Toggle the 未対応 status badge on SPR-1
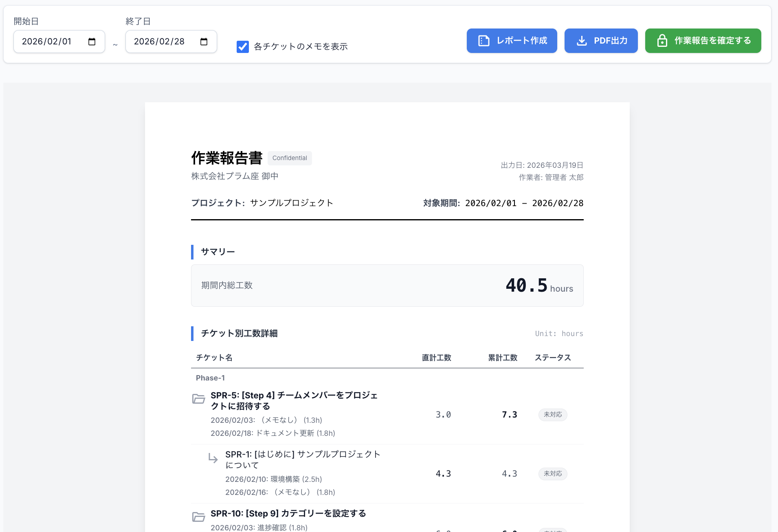Image resolution: width=778 pixels, height=532 pixels. [x=552, y=474]
